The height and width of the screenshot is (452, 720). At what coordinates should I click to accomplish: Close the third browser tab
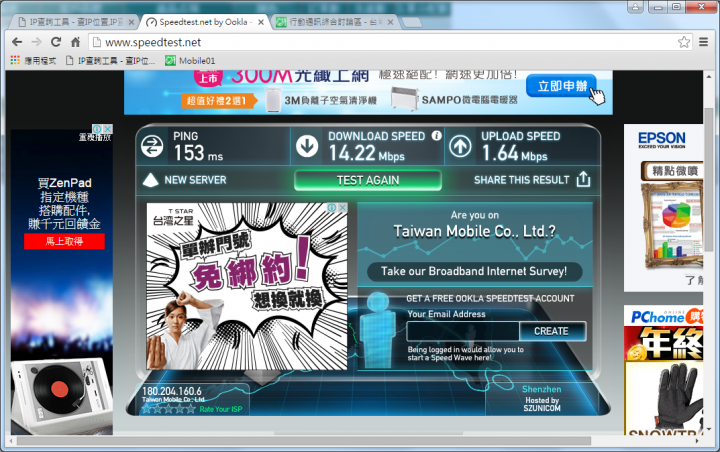pyautogui.click(x=390, y=22)
